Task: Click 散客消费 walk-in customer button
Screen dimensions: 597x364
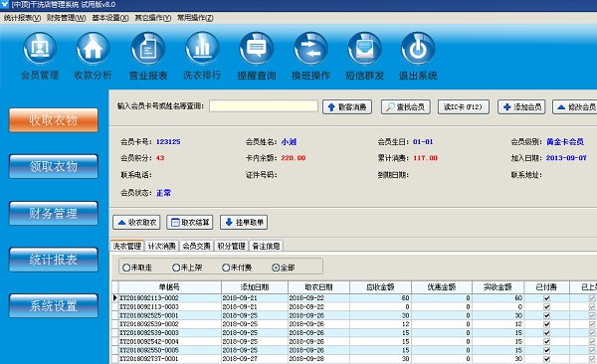Action: 347,107
